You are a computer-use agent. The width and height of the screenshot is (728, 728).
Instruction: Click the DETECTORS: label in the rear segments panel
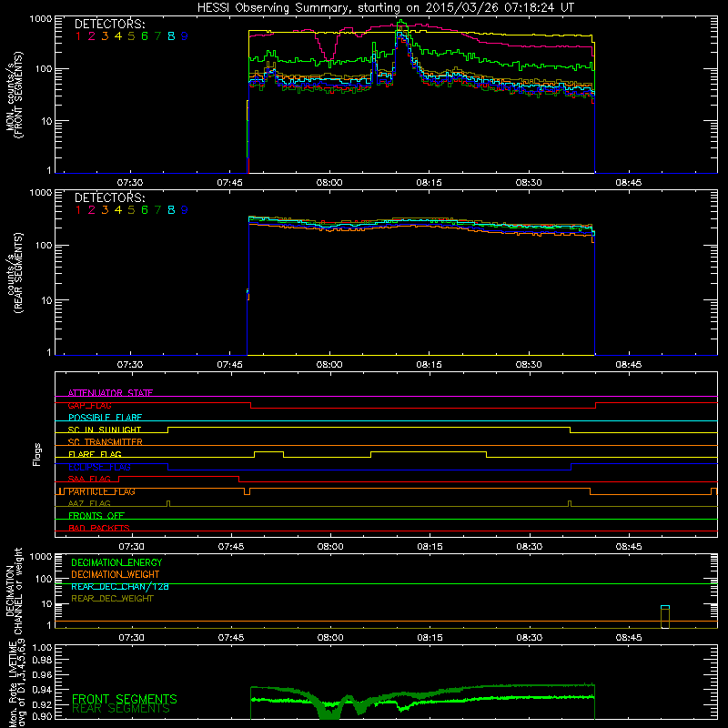point(109,197)
